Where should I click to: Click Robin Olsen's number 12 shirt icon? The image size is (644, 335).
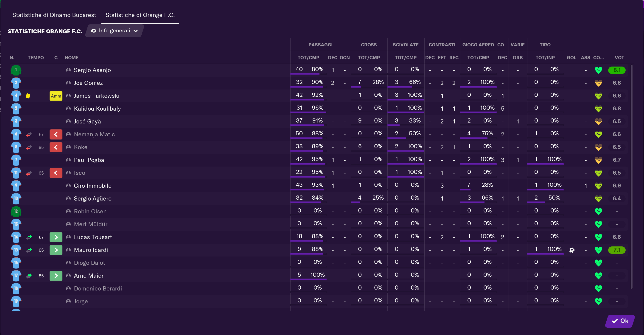click(x=16, y=212)
